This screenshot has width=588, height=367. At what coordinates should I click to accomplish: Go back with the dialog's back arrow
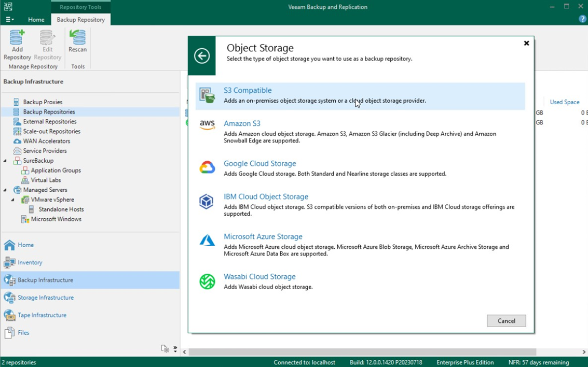click(202, 56)
